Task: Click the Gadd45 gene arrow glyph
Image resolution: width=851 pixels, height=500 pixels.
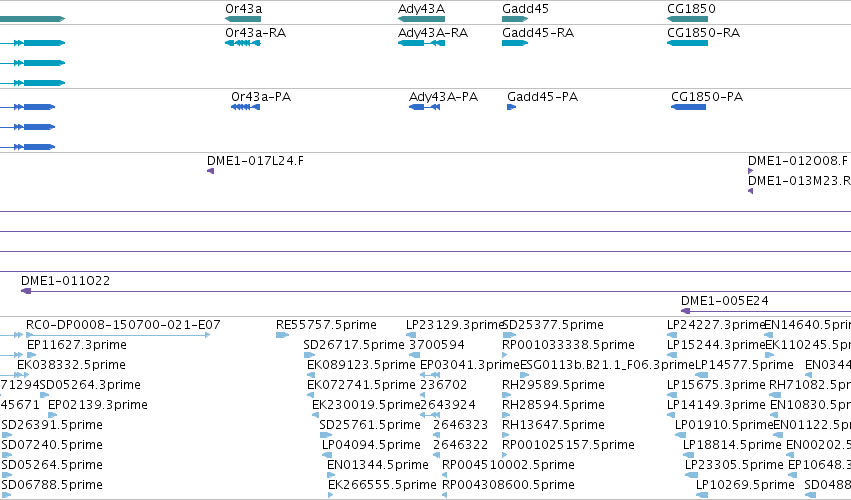Action: pyautogui.click(x=515, y=19)
